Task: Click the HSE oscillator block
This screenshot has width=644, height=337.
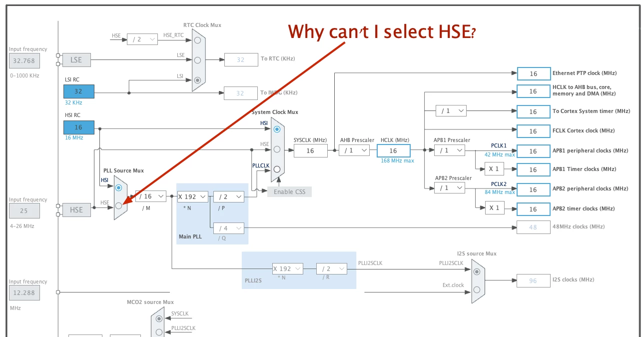Action: [76, 210]
